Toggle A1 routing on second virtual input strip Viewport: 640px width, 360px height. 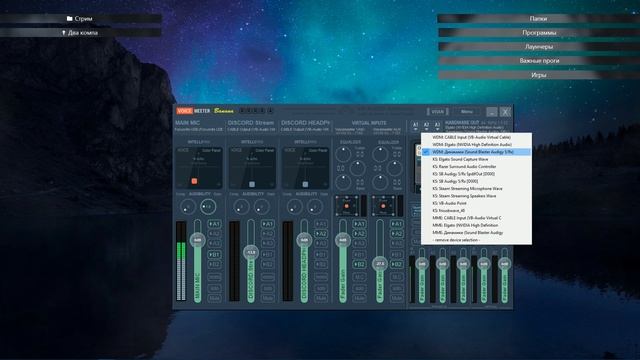coord(397,224)
